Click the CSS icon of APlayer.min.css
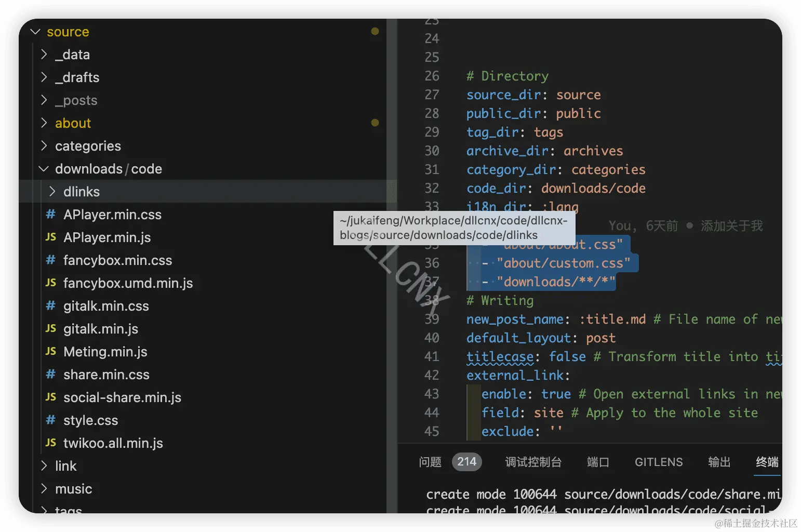This screenshot has width=801, height=532. click(50, 214)
